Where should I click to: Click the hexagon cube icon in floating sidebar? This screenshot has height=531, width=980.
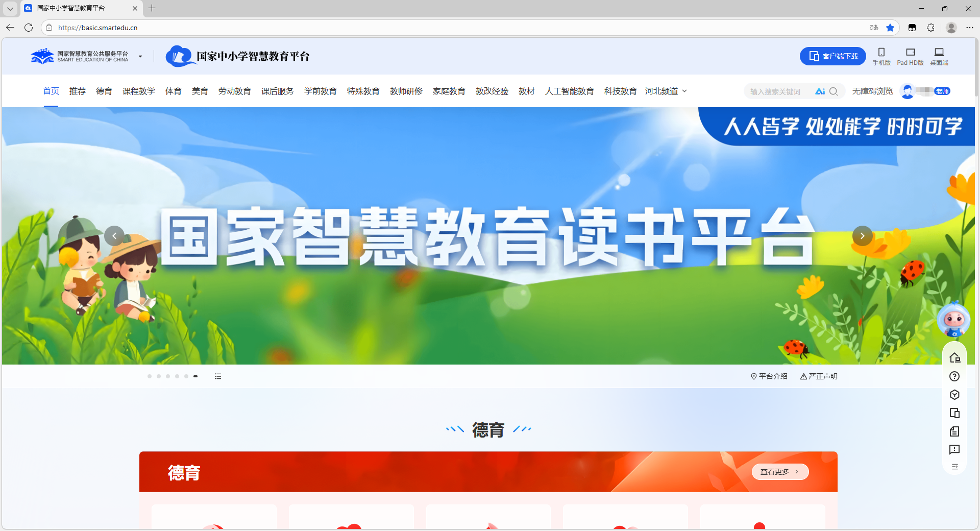[x=954, y=395]
